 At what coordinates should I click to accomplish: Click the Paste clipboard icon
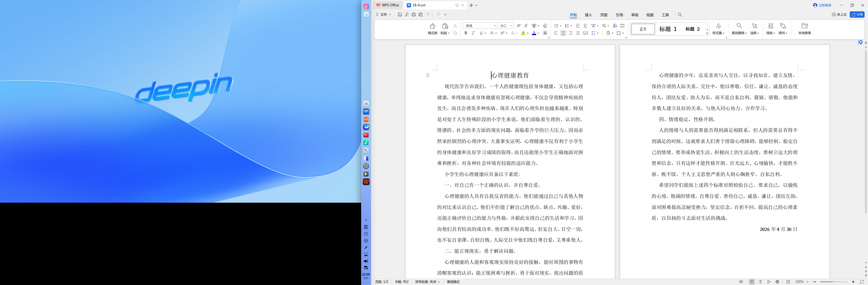(x=445, y=26)
